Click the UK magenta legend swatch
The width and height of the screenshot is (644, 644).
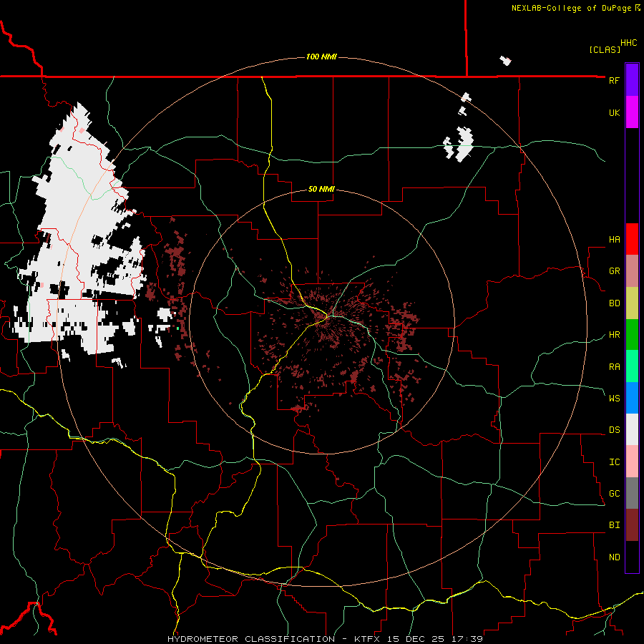[632, 112]
